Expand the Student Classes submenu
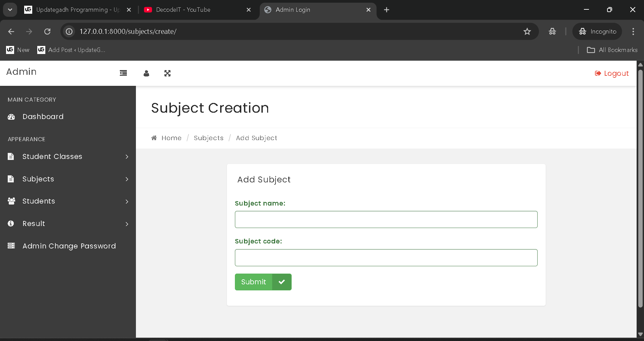This screenshot has height=341, width=644. [x=127, y=157]
